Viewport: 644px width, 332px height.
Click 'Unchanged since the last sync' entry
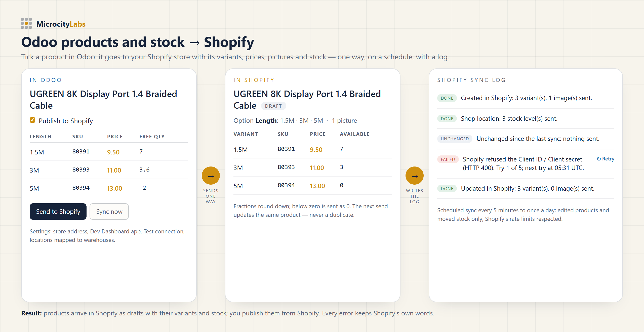tap(538, 139)
